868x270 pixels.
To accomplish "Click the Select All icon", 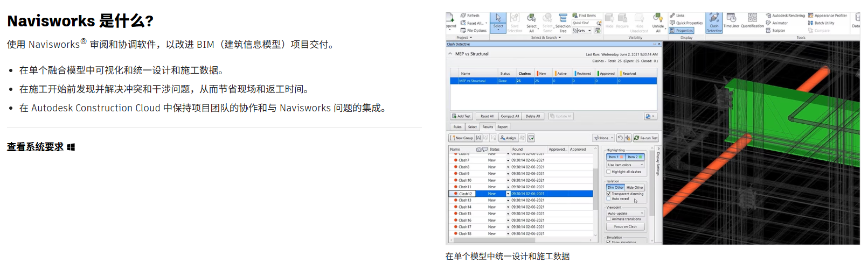I will 531,22.
